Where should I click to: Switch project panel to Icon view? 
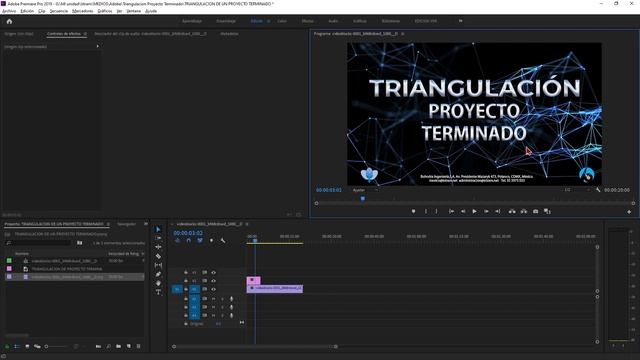click(x=27, y=347)
